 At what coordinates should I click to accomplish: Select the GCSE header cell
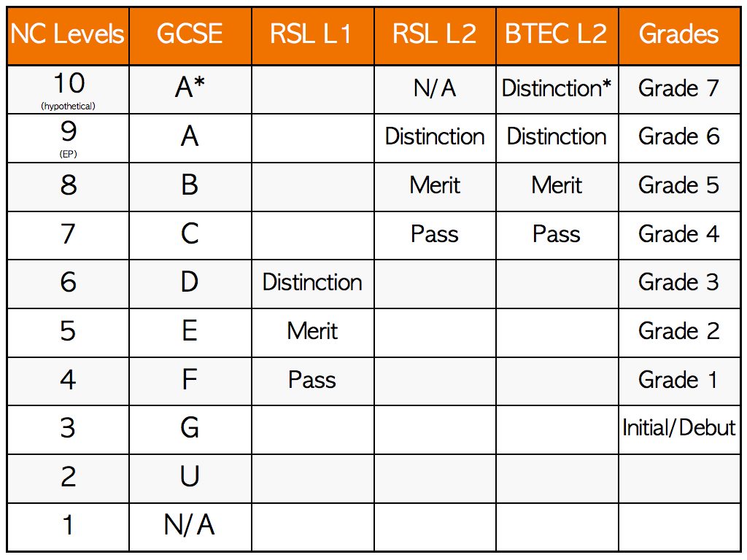point(190,36)
